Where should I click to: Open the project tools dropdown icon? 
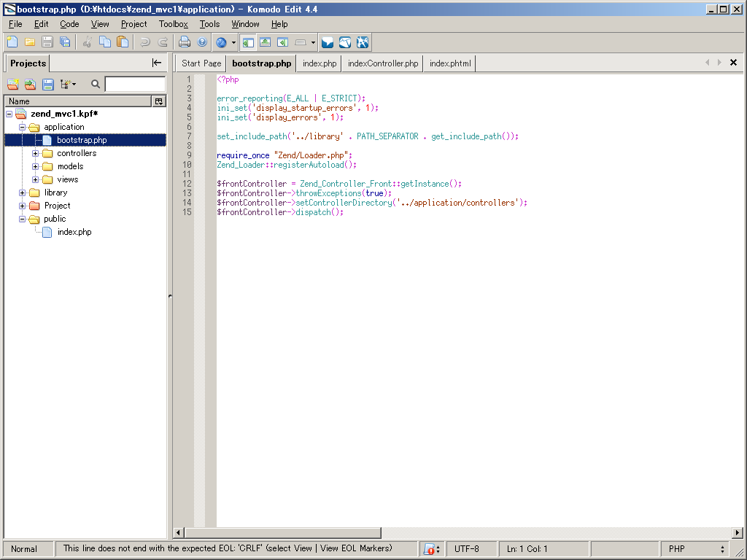(68, 85)
